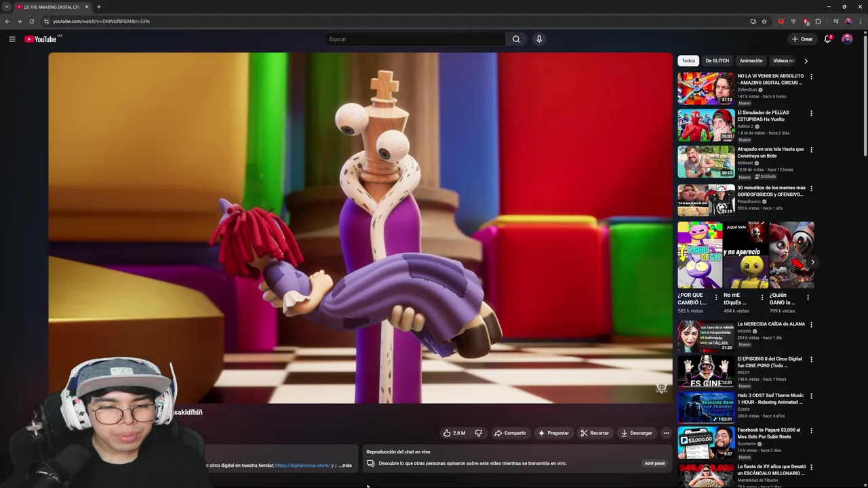Viewport: 868px width, 488px height.
Task: Open the Cozzie channel name
Action: click(743, 409)
